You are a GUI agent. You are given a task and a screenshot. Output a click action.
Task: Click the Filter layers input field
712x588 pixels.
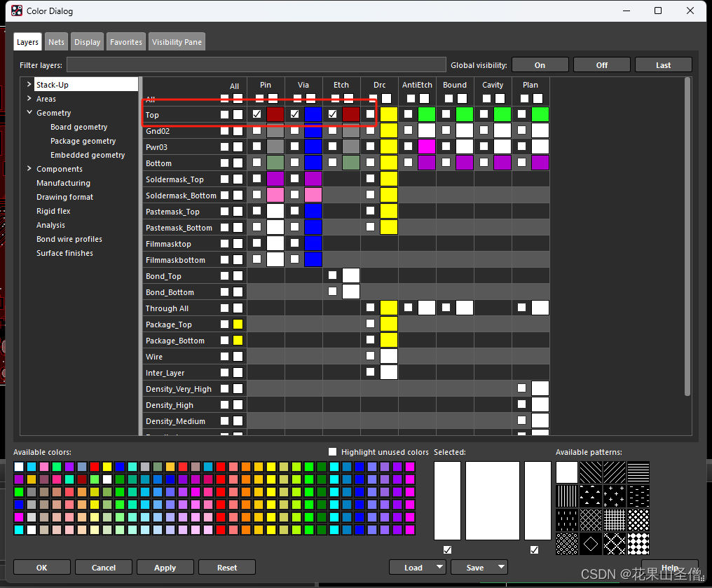pyautogui.click(x=256, y=64)
